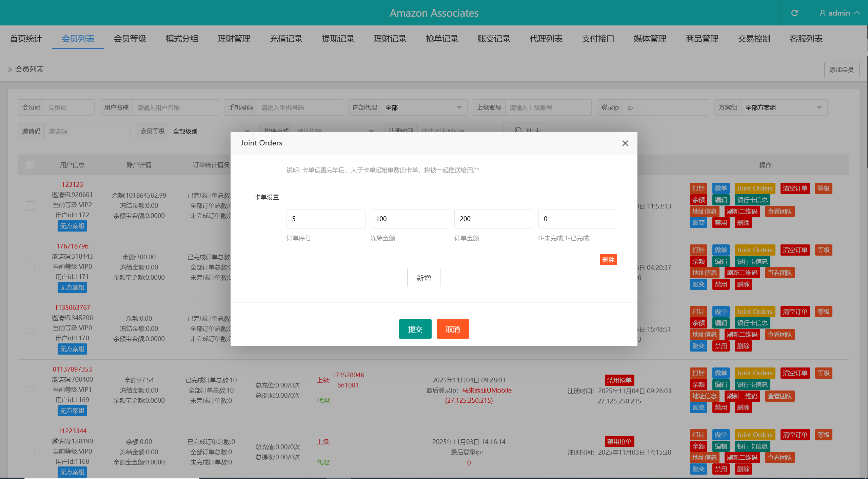Click 禁用抢单 badge for user 01137097353
868x479 pixels.
point(619,380)
